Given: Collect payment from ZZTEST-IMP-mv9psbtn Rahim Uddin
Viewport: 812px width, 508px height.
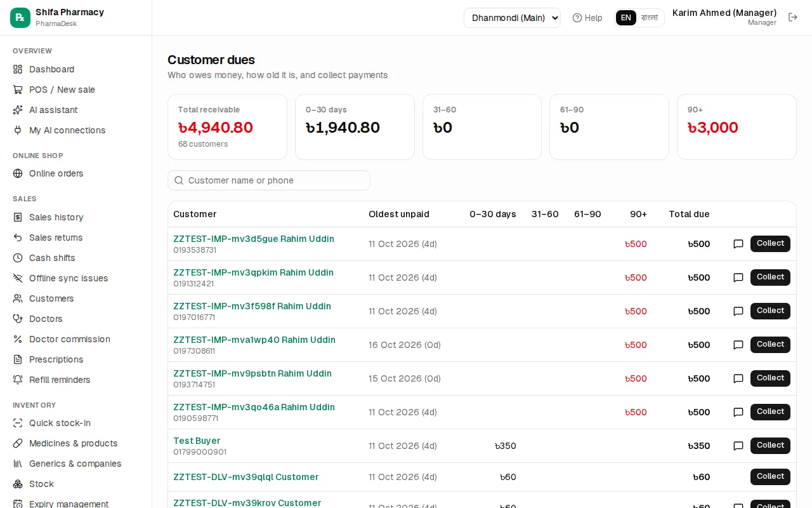Looking at the screenshot, I should (770, 378).
